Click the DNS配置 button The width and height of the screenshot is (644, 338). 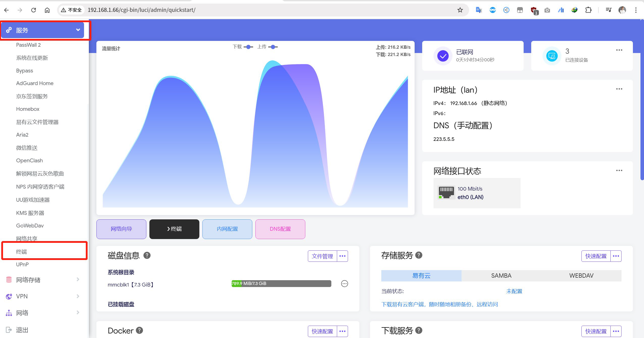[280, 229]
